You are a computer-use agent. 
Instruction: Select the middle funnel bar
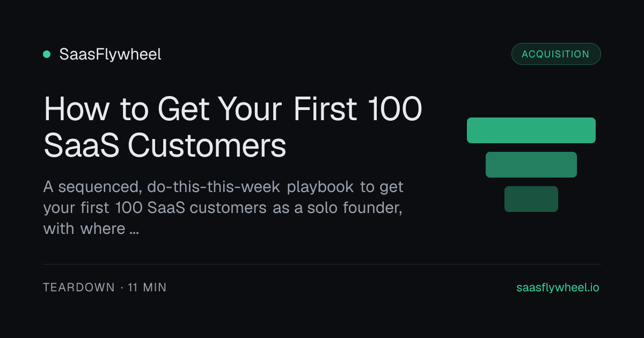point(531,165)
